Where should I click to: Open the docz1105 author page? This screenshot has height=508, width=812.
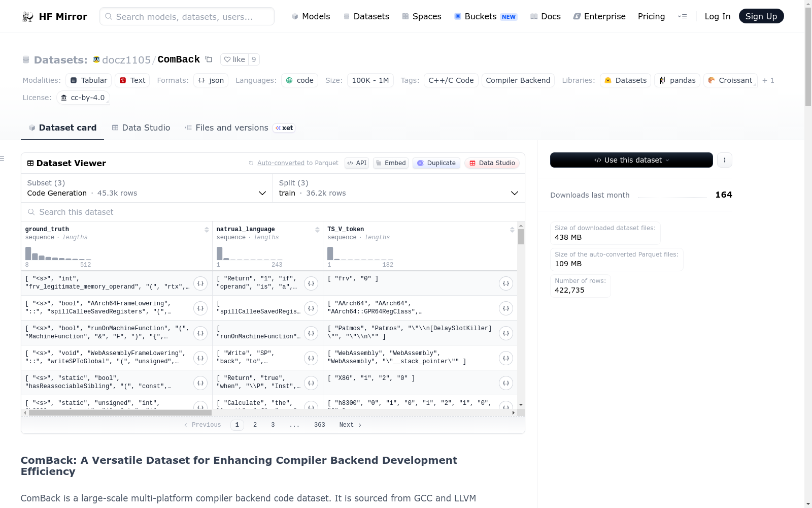tap(126, 60)
